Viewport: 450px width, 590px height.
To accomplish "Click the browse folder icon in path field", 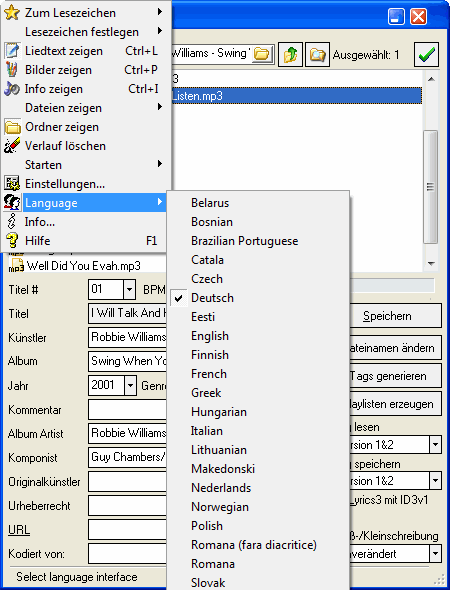I will (262, 54).
